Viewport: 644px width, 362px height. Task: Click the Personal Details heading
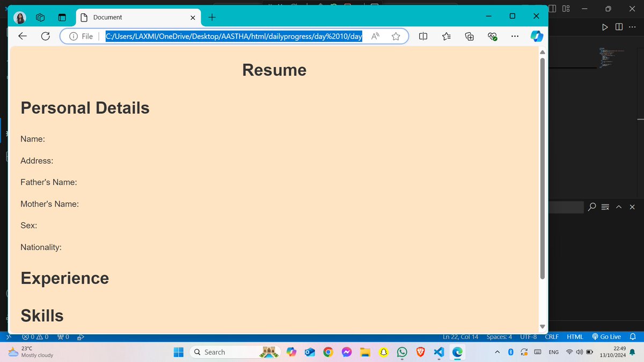coord(85,108)
